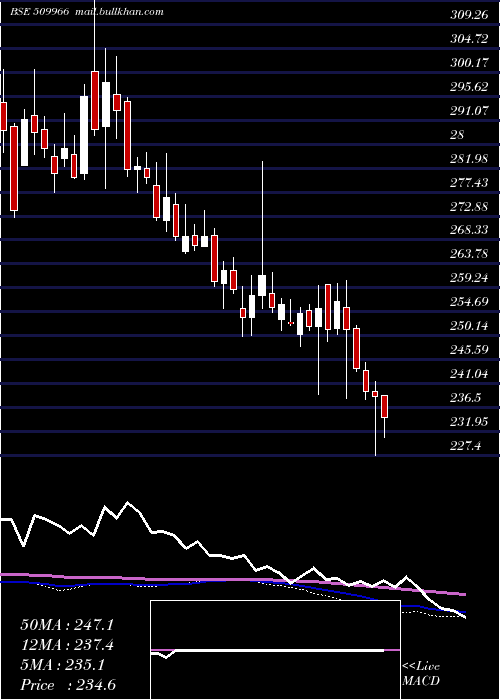Click the mail.bullkhan.com text
This screenshot has width=500, height=700.
coord(119,12)
